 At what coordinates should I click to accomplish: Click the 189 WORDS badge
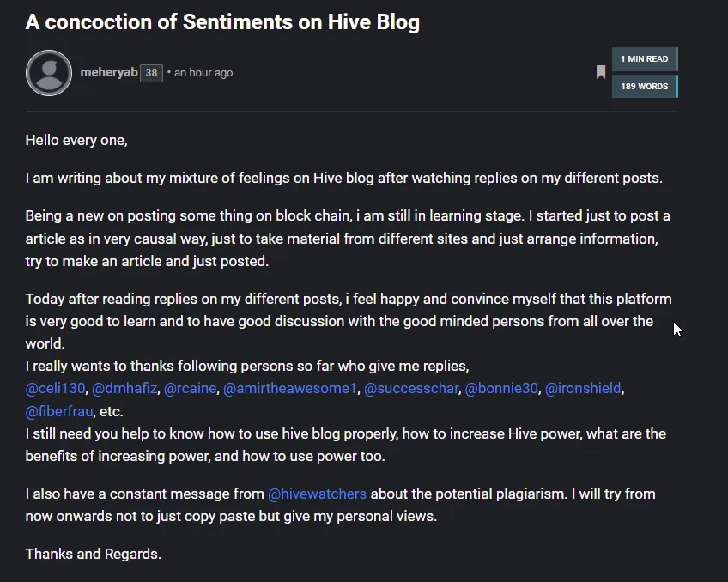point(645,87)
